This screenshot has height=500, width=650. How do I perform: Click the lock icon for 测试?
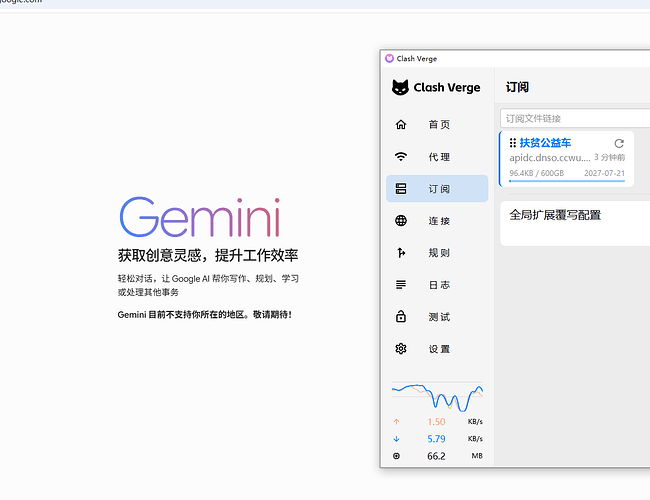401,316
